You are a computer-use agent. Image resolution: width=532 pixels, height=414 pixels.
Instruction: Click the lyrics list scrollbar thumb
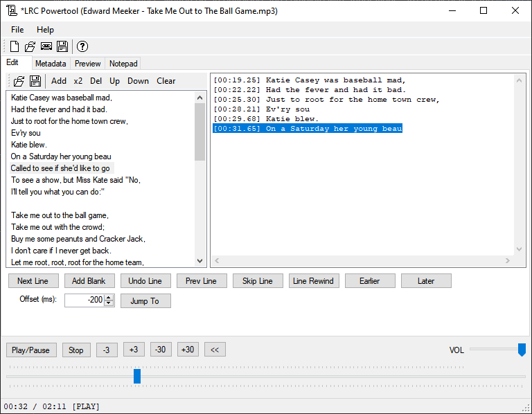pos(199,132)
